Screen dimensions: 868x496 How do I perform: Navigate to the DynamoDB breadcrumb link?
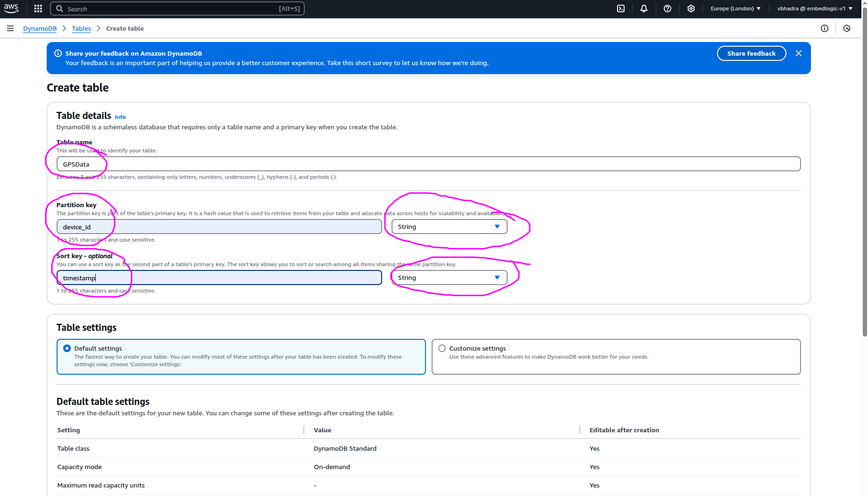[x=40, y=28]
